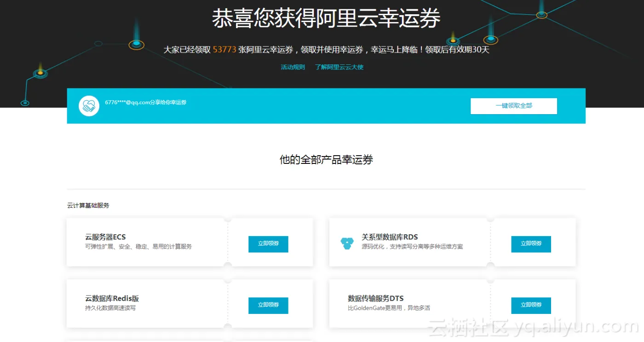
Task: Claim the 云服务器ECS coupon with 立即领券
Action: pos(268,244)
